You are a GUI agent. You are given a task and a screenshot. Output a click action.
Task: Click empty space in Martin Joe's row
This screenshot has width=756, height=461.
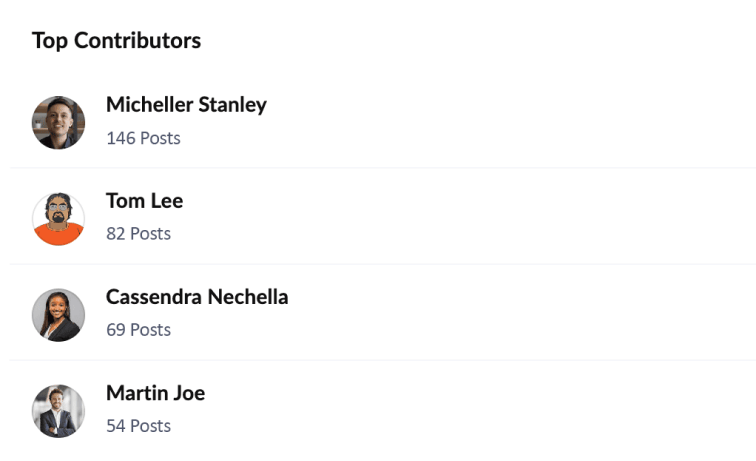pos(520,410)
